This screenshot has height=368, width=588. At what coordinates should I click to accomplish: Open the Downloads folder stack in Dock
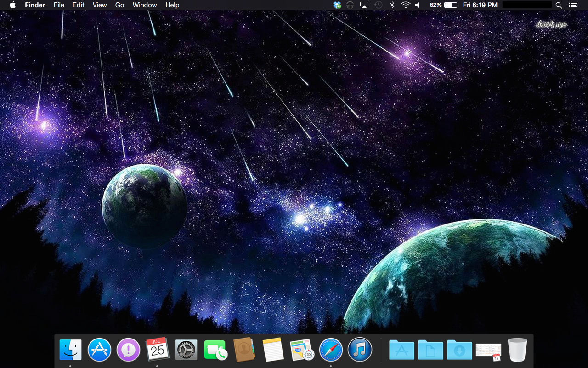[459, 350]
